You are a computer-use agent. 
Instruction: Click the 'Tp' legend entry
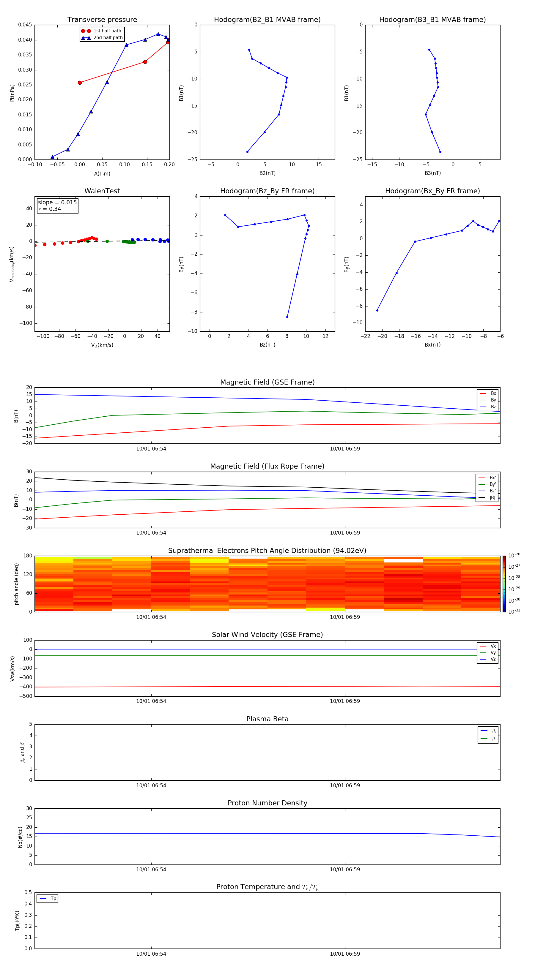tap(48, 899)
